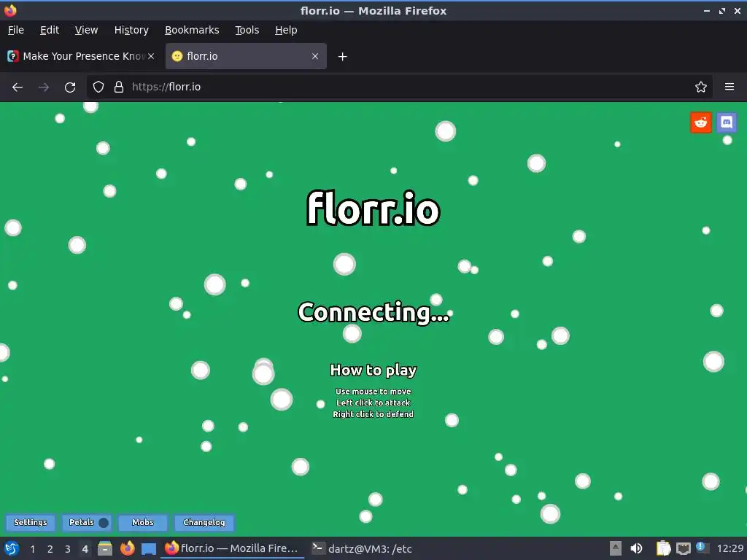Click the florr.io game title logo
Image resolution: width=747 pixels, height=560 pixels.
pyautogui.click(x=373, y=208)
